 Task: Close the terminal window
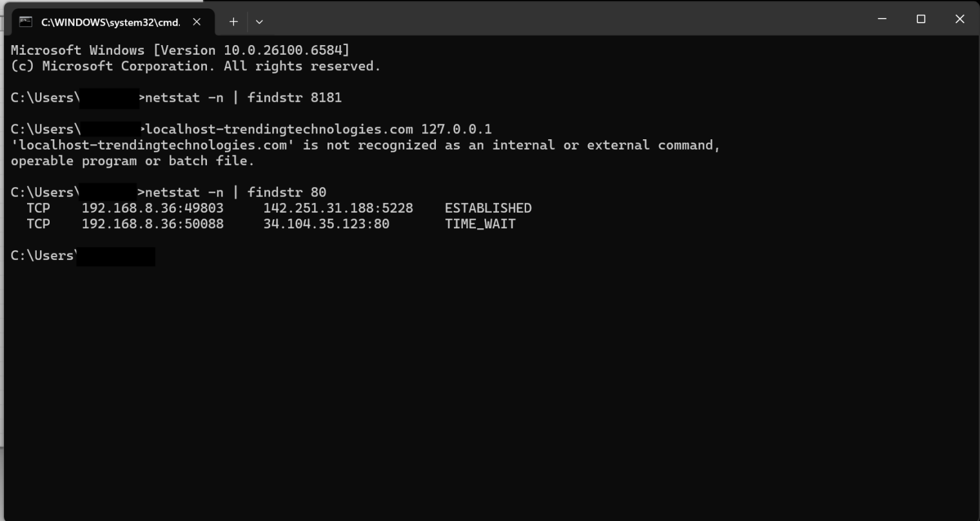(x=959, y=19)
